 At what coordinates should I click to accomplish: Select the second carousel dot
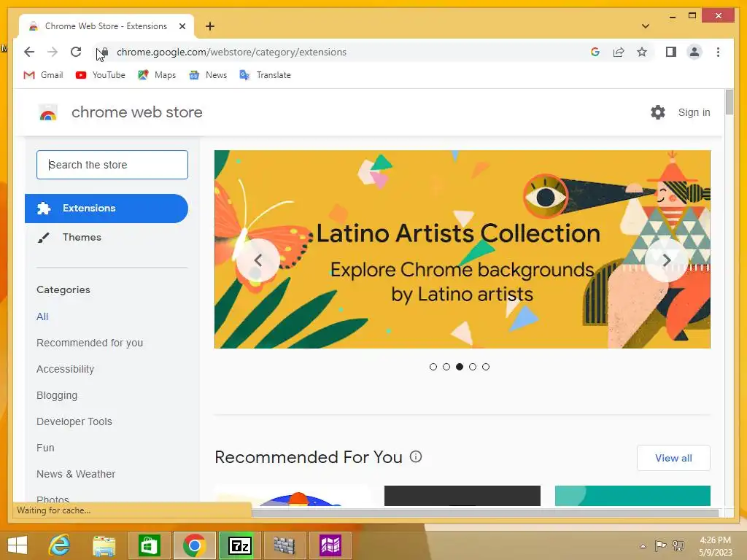(x=446, y=367)
